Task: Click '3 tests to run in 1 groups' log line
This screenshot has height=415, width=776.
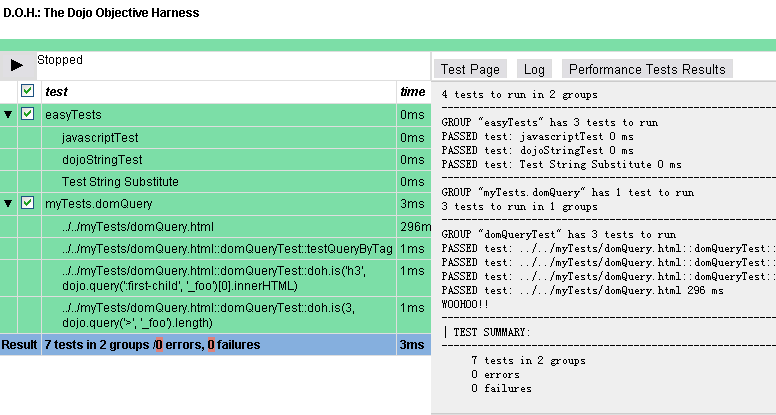Action: 520,206
